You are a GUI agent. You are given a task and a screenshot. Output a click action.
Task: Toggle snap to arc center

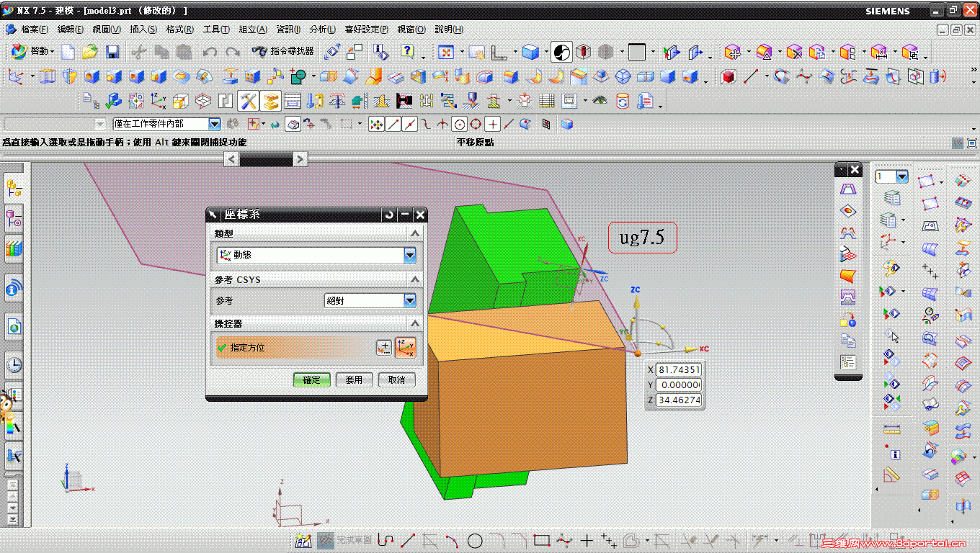click(x=459, y=125)
